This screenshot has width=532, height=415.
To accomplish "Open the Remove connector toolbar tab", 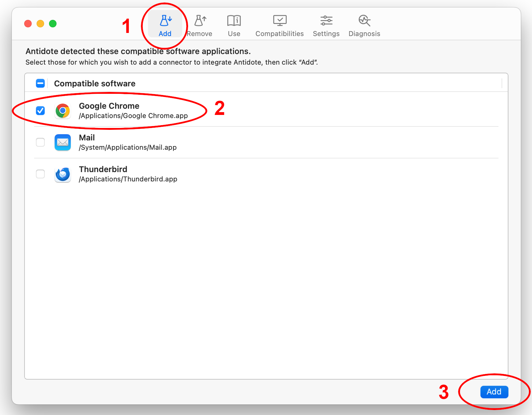I will point(200,25).
